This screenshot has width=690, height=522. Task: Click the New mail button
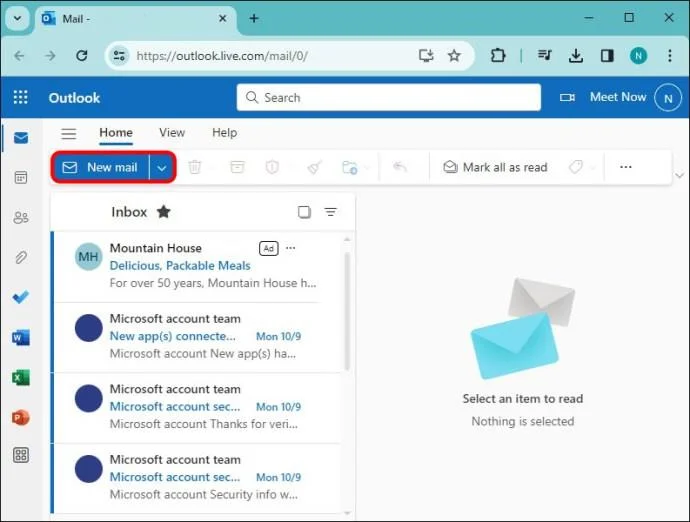pyautogui.click(x=101, y=167)
